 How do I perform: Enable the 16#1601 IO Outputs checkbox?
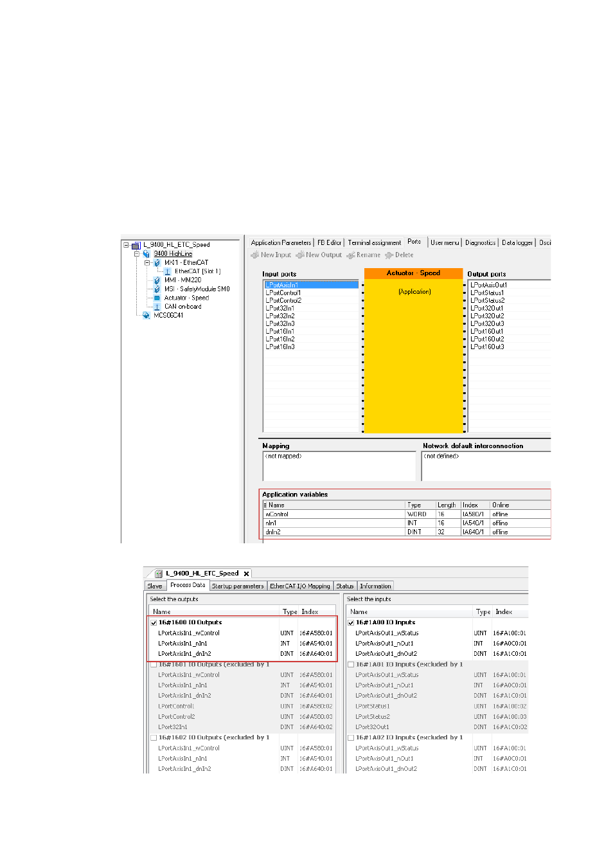[x=154, y=664]
